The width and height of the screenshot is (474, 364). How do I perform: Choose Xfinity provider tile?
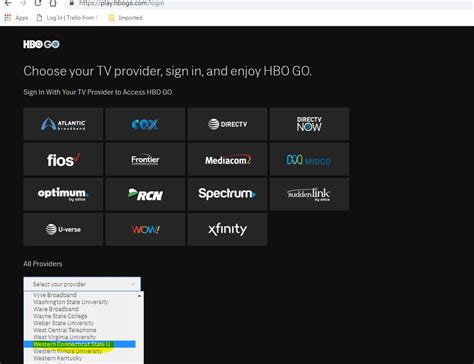point(227,229)
